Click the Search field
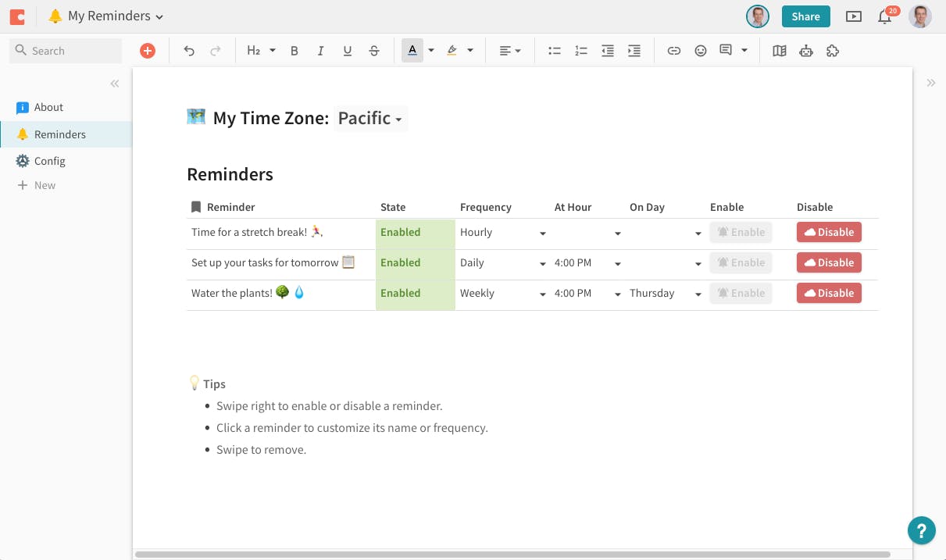The width and height of the screenshot is (946, 560). tap(66, 51)
